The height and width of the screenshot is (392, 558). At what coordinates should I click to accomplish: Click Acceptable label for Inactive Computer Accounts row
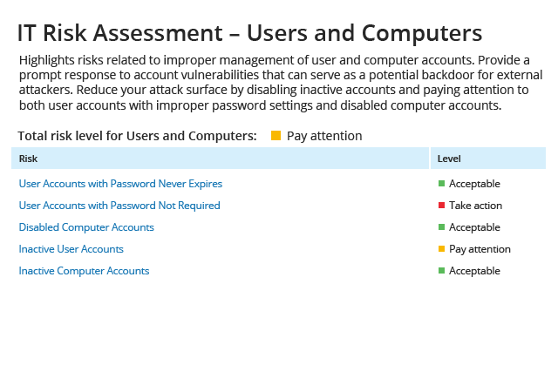pos(474,271)
